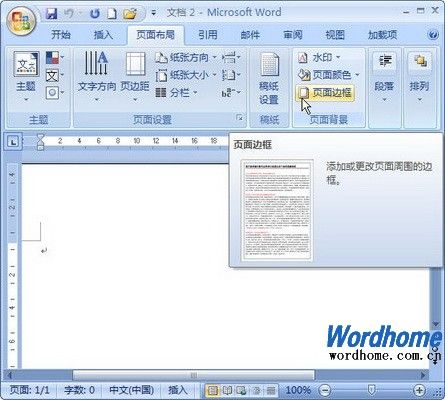Switch to 视图 tab

pyautogui.click(x=335, y=34)
